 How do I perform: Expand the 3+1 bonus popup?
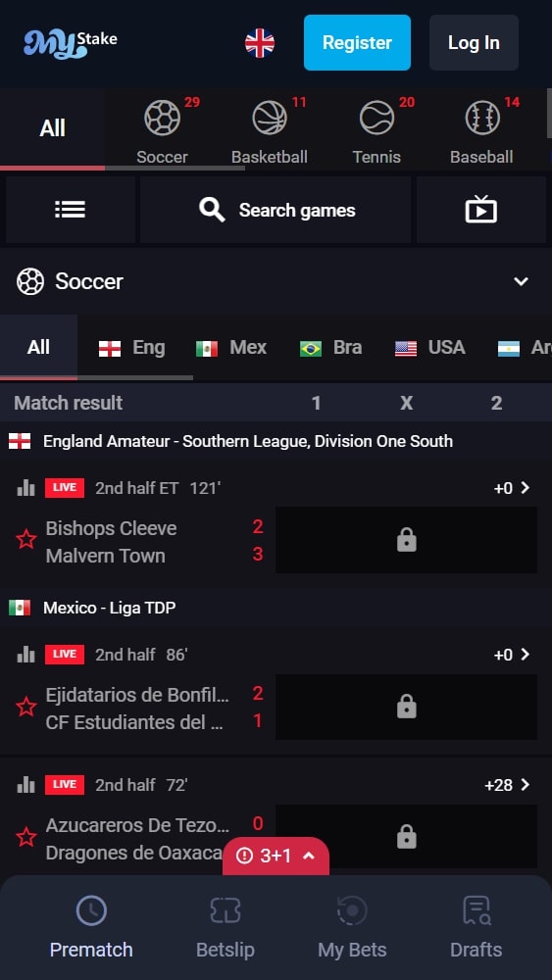tap(276, 856)
